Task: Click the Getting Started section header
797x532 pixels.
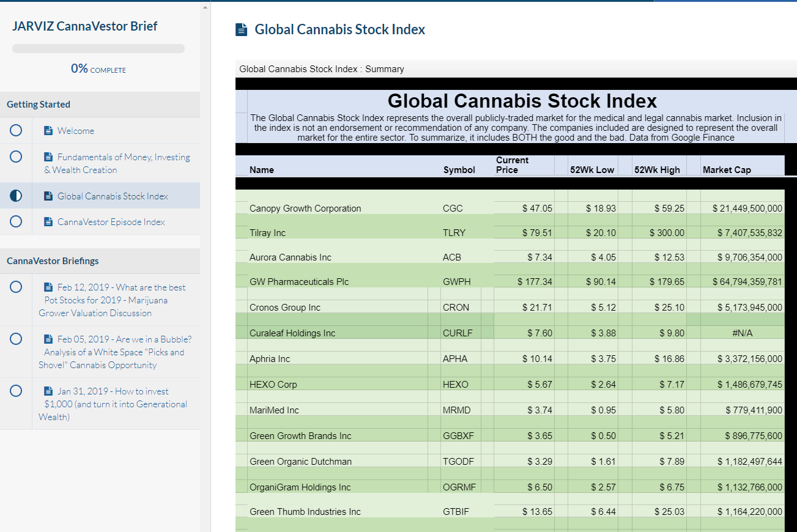Action: (x=100, y=105)
